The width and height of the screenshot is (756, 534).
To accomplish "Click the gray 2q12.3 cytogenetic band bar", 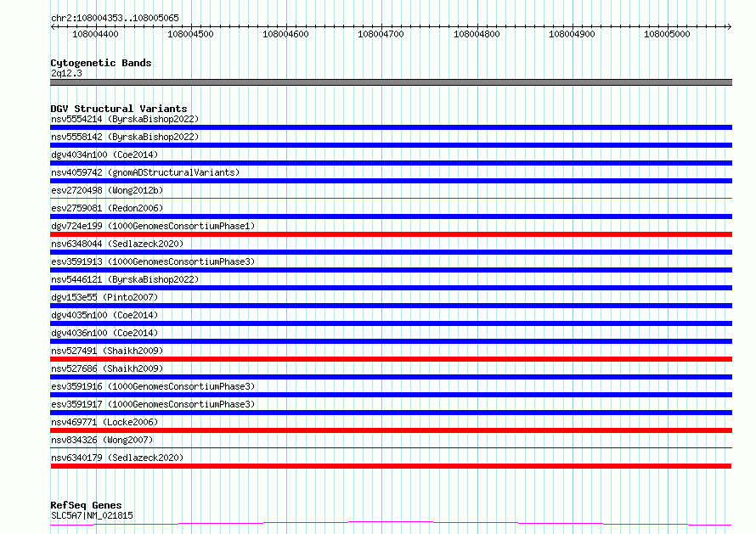I will [x=391, y=82].
